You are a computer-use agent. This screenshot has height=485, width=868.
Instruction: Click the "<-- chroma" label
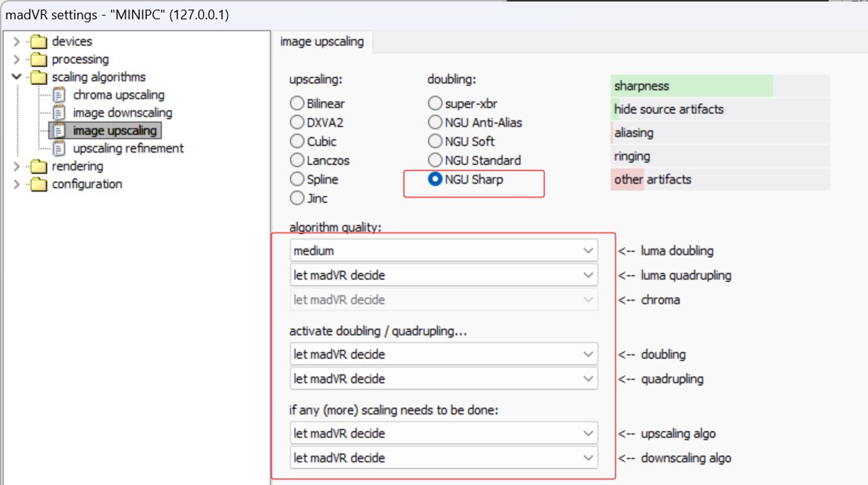coord(648,300)
